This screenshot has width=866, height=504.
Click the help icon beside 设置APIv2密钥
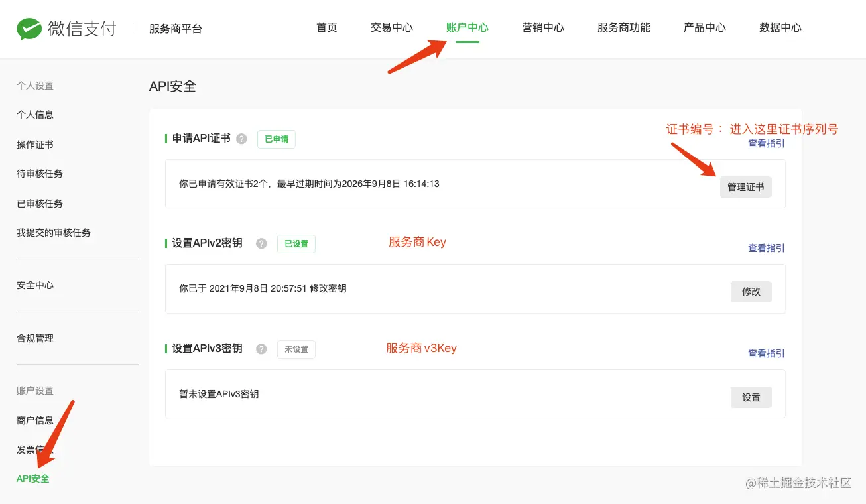261,243
